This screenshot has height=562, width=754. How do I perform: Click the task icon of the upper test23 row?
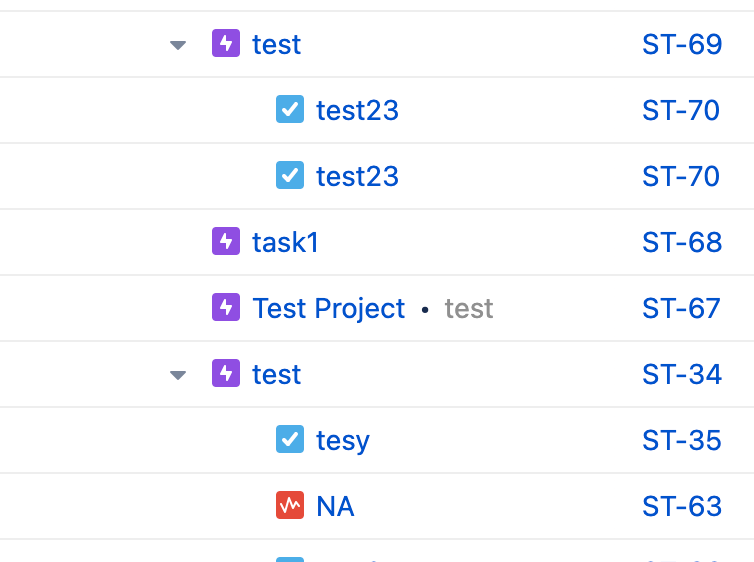290,110
